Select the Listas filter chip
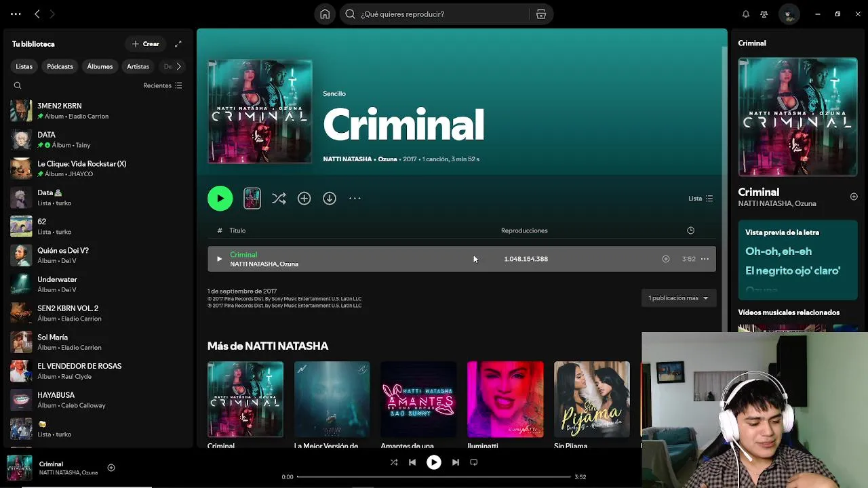The width and height of the screenshot is (868, 488). pos(24,66)
